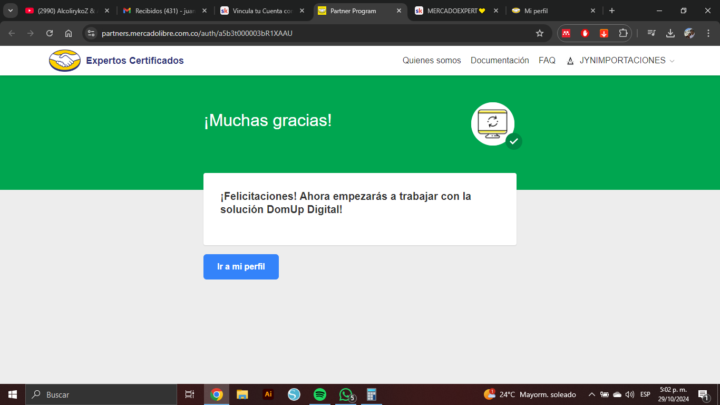Click the Expertos Certificados title link
This screenshot has width=720, height=405.
click(x=135, y=61)
